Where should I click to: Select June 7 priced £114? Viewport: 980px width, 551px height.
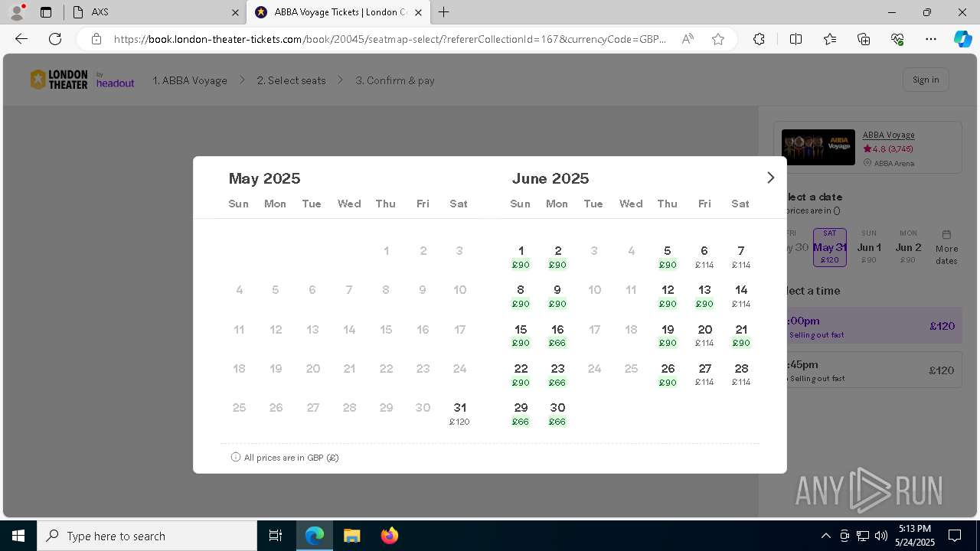tap(741, 256)
